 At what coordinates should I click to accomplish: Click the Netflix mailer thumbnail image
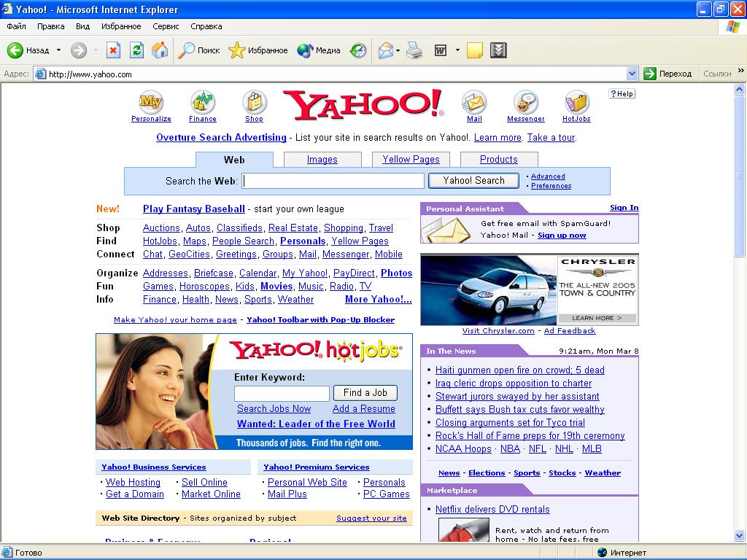click(x=463, y=529)
